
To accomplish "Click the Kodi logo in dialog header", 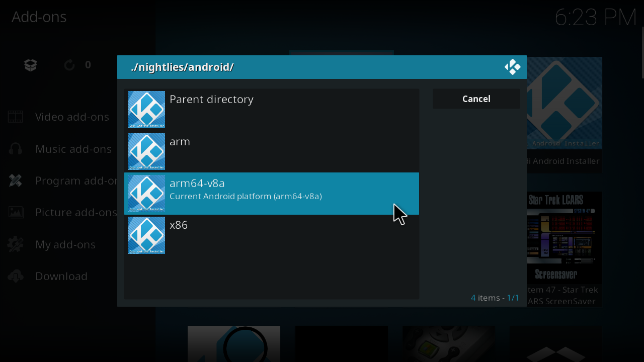I will 512,67.
